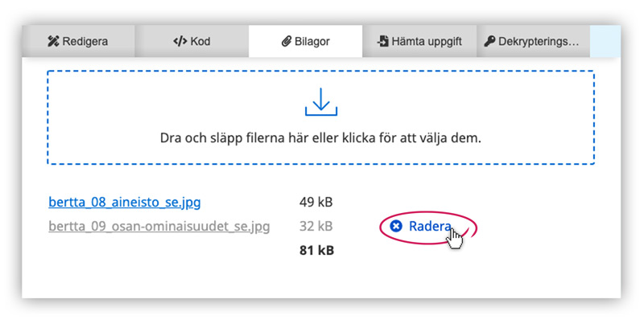Click the 32 kB file size
Screen dimensions: 644x332
pos(316,226)
